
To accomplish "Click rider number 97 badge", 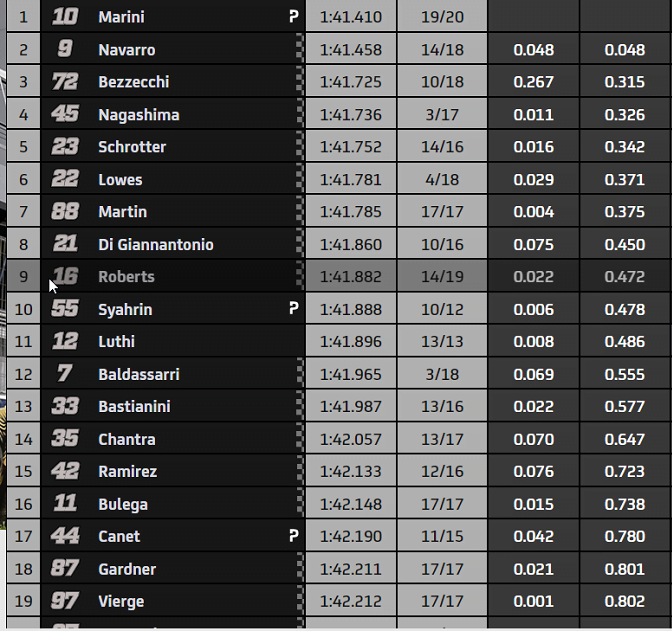I will coord(65,601).
